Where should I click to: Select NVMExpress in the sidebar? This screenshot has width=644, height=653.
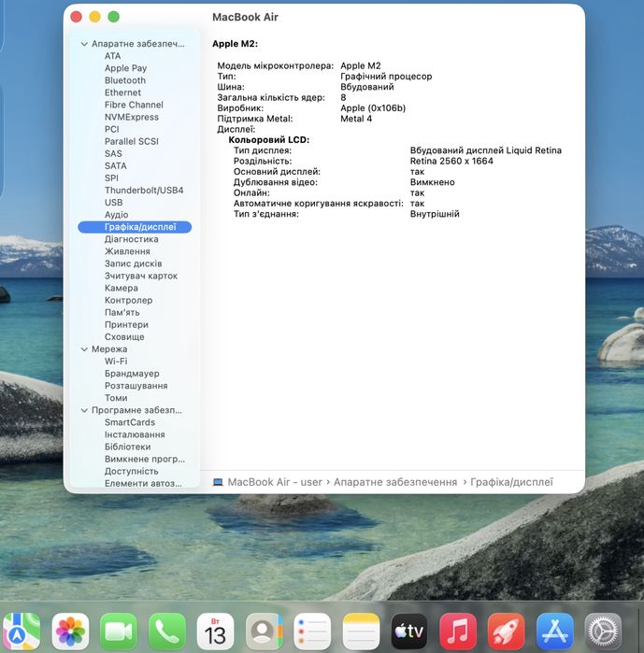[x=131, y=117]
